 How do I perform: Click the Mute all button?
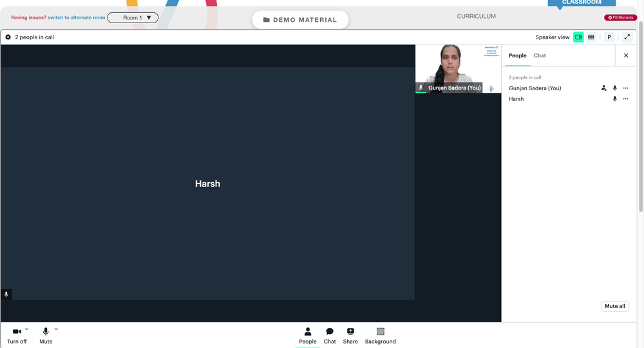point(615,306)
